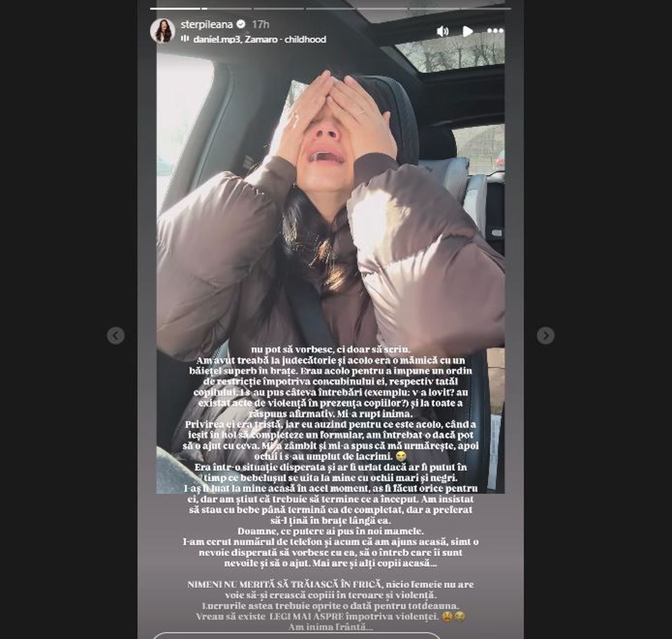Advance to the next story with right arrow
The height and width of the screenshot is (639, 672).
tap(546, 336)
